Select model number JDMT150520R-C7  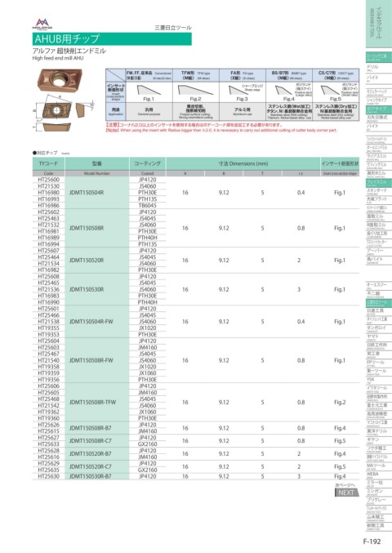point(91,466)
